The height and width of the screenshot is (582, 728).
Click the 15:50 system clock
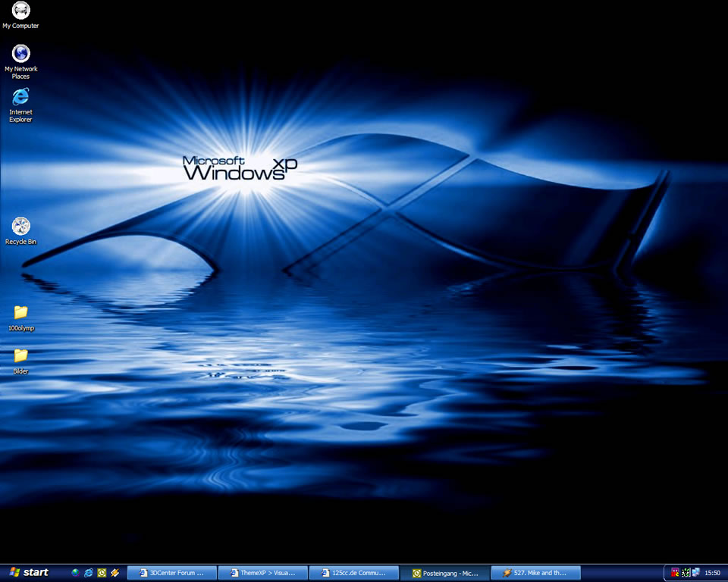tap(712, 573)
